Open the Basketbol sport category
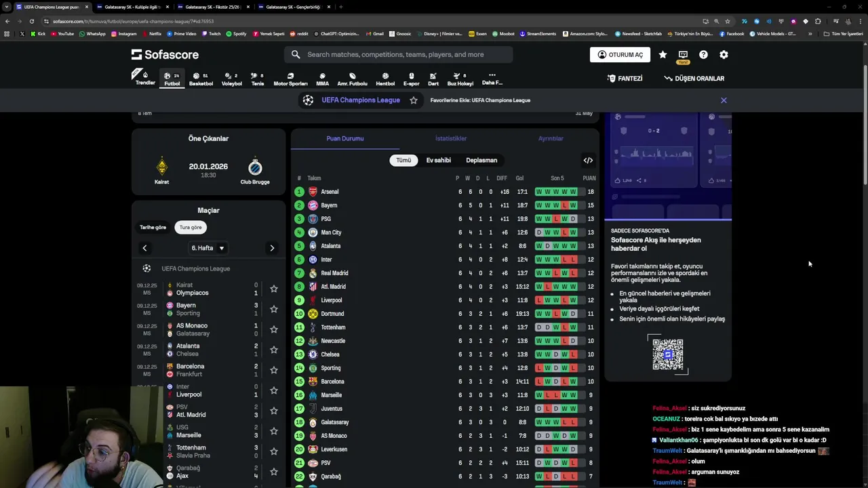 click(x=201, y=79)
